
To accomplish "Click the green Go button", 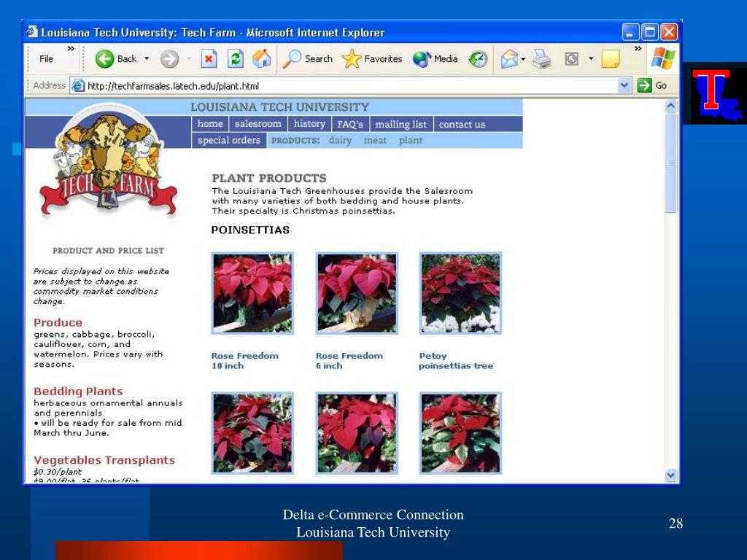I will (651, 86).
